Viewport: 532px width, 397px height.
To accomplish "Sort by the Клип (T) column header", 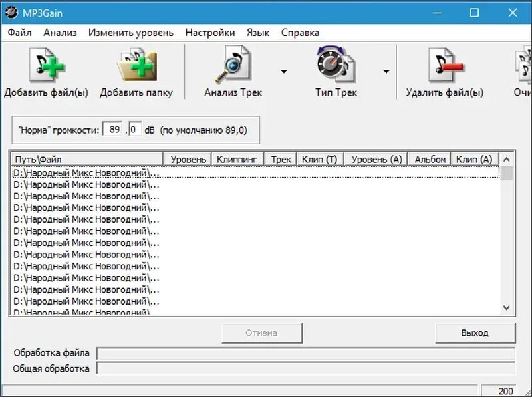I will pyautogui.click(x=321, y=159).
